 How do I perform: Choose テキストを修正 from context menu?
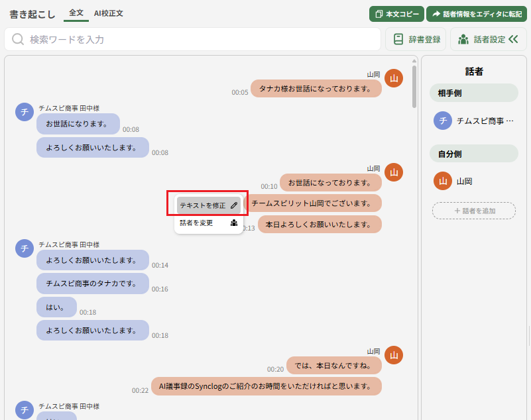pos(203,206)
